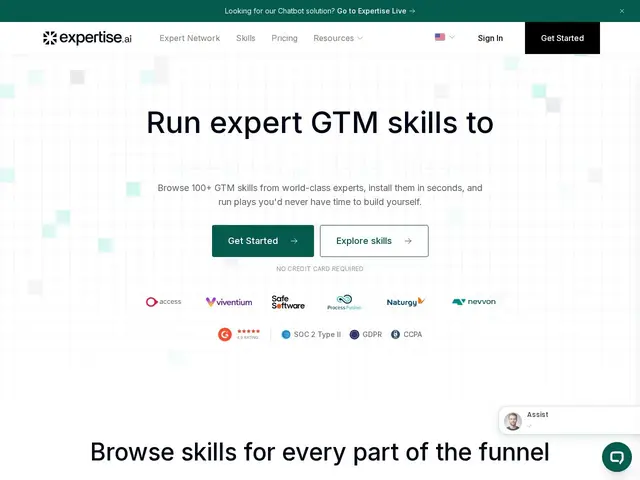Image resolution: width=640 pixels, height=480 pixels.
Task: Expand the Resources dropdown menu
Action: pyautogui.click(x=338, y=38)
